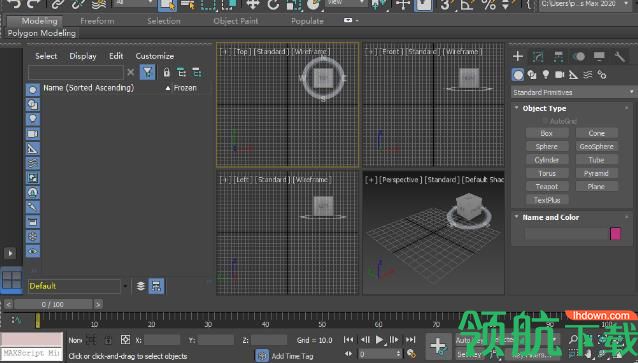This screenshot has width=638, height=363.
Task: Activate the Select and Scale tool
Action: [x=293, y=4]
